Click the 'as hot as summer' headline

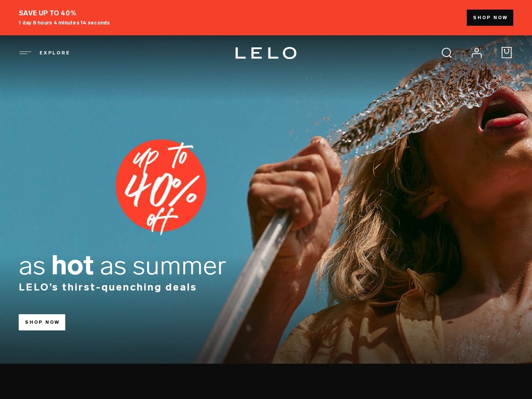coord(123,266)
